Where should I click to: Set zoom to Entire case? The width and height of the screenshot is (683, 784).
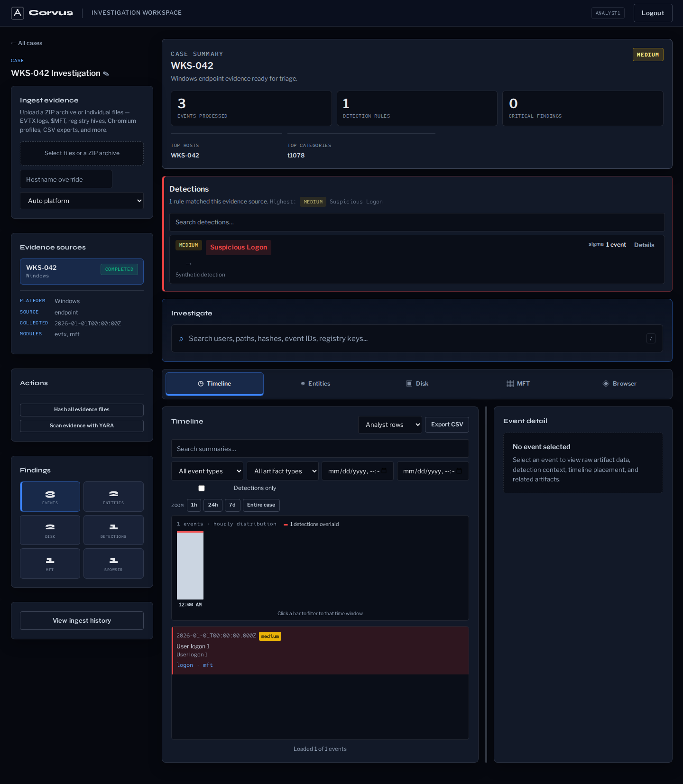(x=261, y=505)
